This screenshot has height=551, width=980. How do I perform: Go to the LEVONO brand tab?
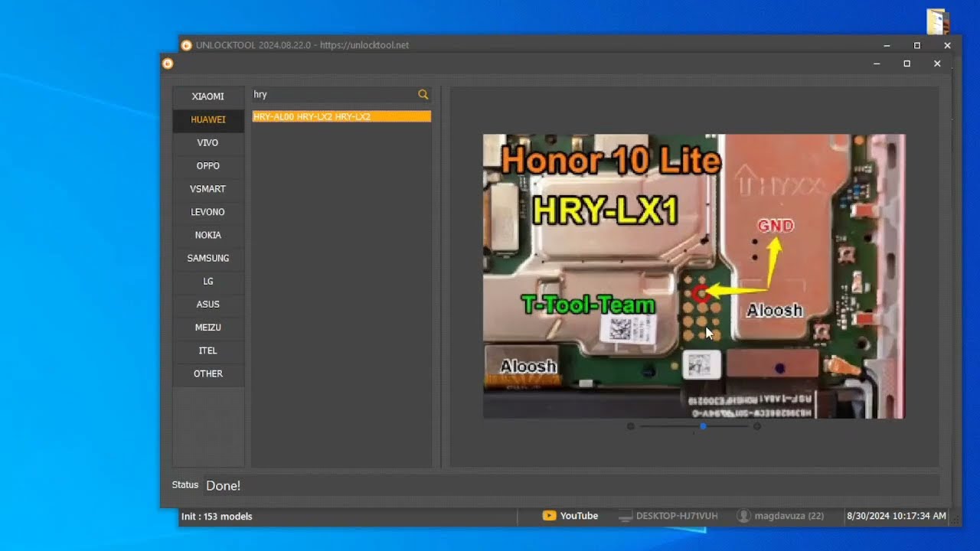pyautogui.click(x=208, y=212)
